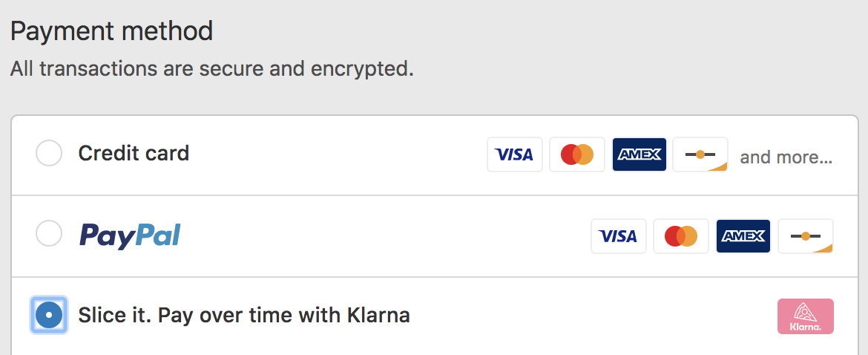
Task: Click the Visa icon in Credit card row
Action: 515,154
